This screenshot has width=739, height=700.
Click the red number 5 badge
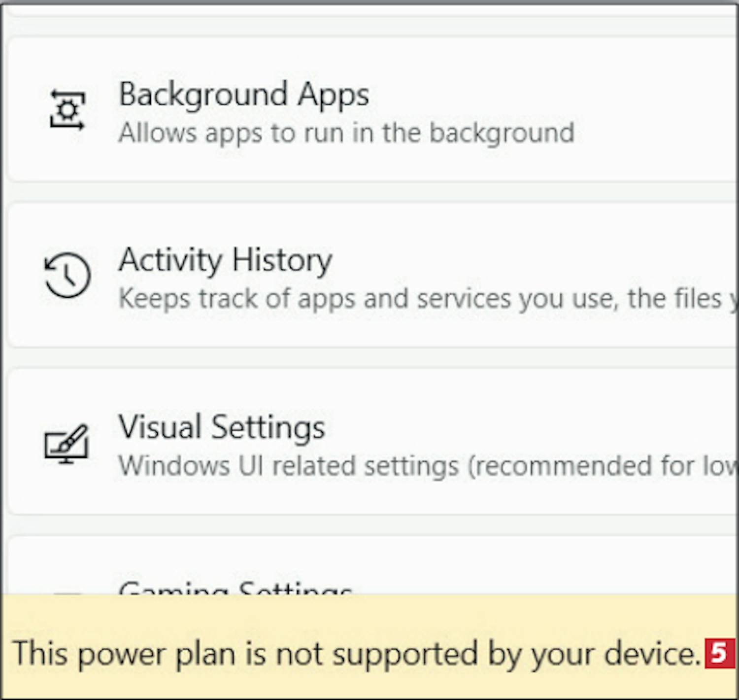point(719,654)
